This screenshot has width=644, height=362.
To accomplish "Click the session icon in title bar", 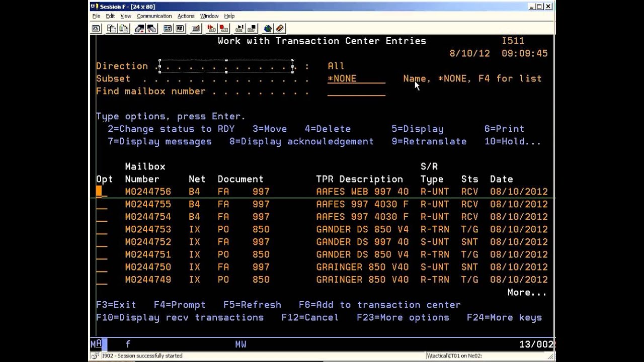I will coord(95,7).
